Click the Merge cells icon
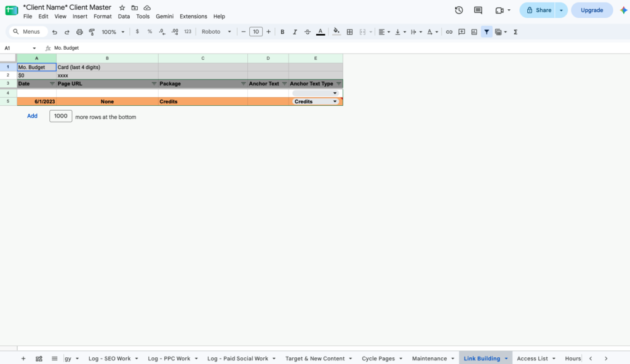Image resolution: width=630 pixels, height=364 pixels. coord(362,32)
